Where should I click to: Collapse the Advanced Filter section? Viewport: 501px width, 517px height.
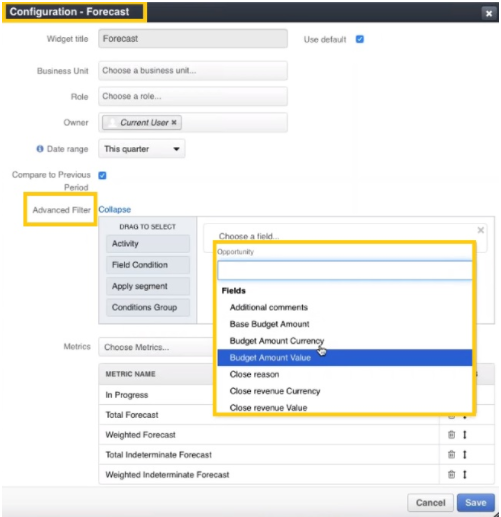tap(114, 210)
